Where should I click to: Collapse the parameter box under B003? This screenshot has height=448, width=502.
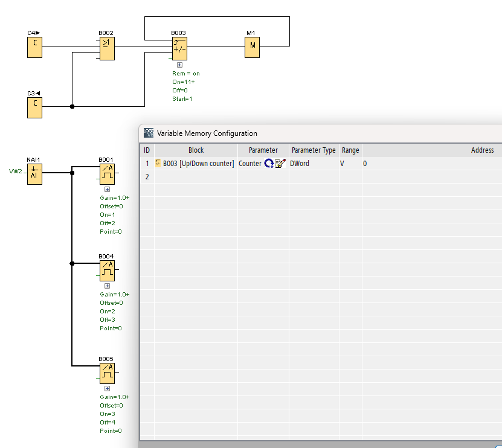pos(179,65)
